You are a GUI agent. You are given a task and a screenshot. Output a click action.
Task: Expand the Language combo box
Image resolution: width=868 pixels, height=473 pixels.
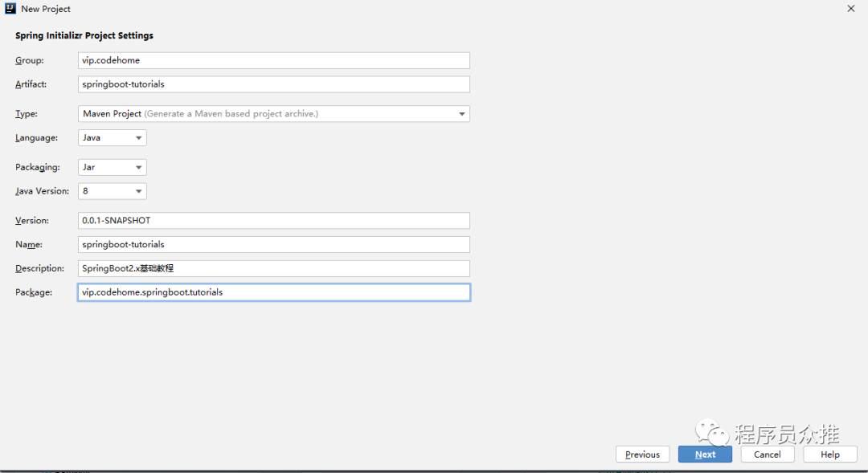(x=138, y=138)
